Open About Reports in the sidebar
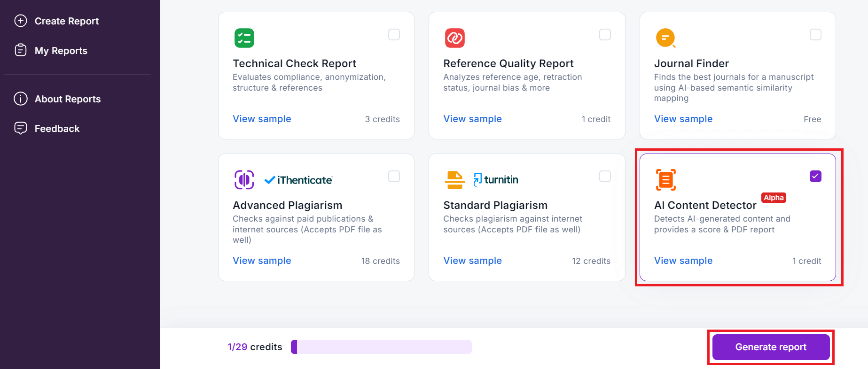This screenshot has width=868, height=369. [x=68, y=99]
